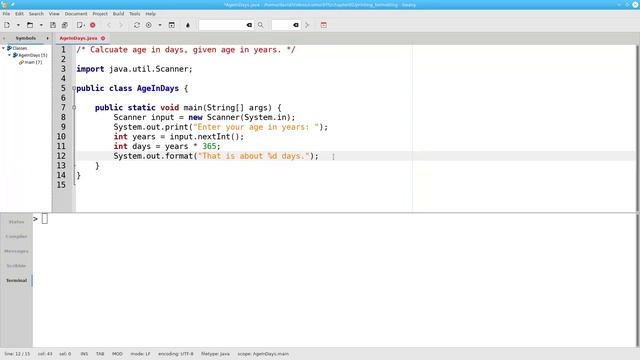Open the Edit menu
Screen dimensions: 640x360
coord(19,14)
